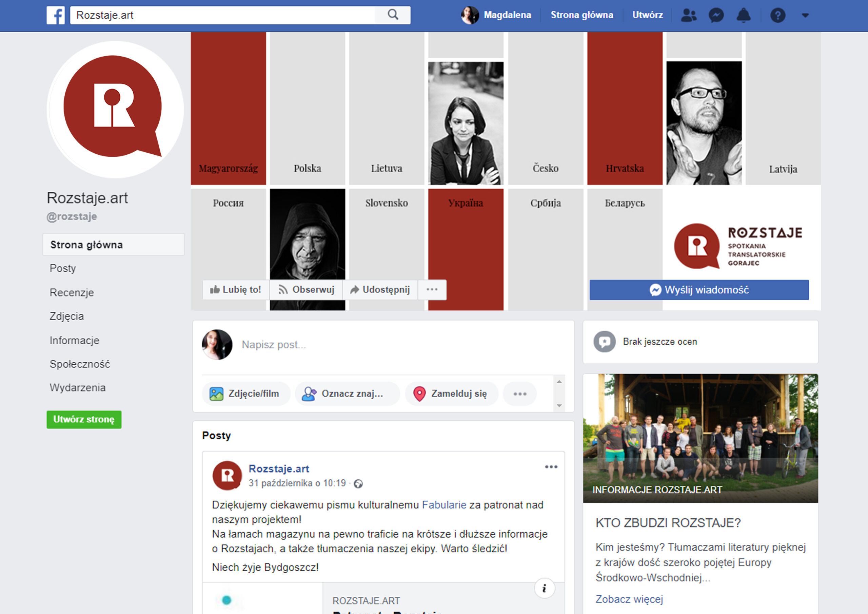The image size is (868, 614).
Task: Open Zdjęcia section in sidebar
Action: point(66,316)
